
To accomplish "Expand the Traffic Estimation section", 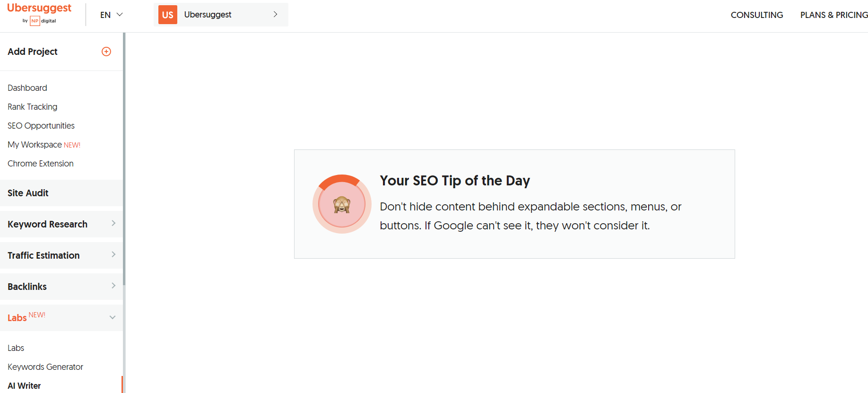I will (61, 255).
